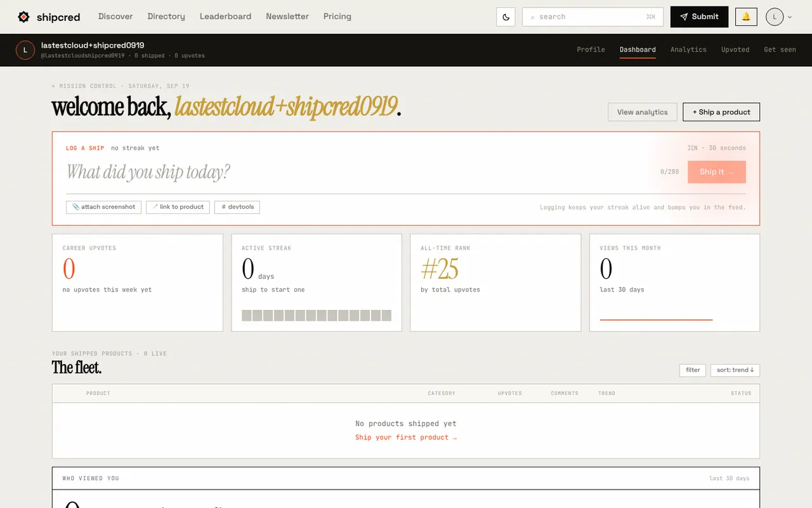
Task: Focus the 'What did you ship today?' field
Action: point(358,172)
